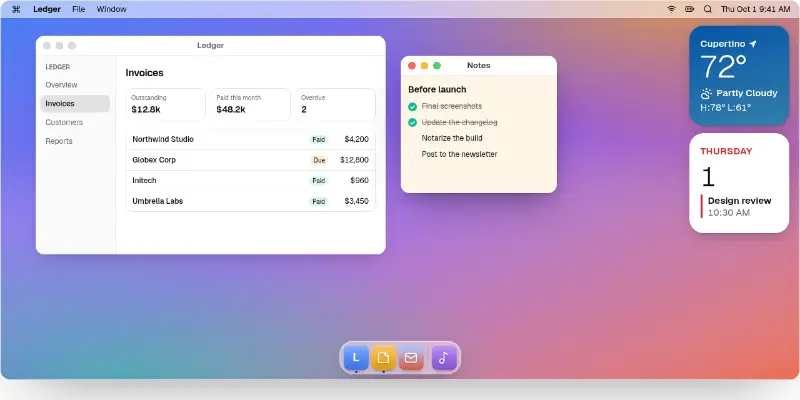Open the Ledger app menu
This screenshot has width=800, height=400.
click(47, 9)
